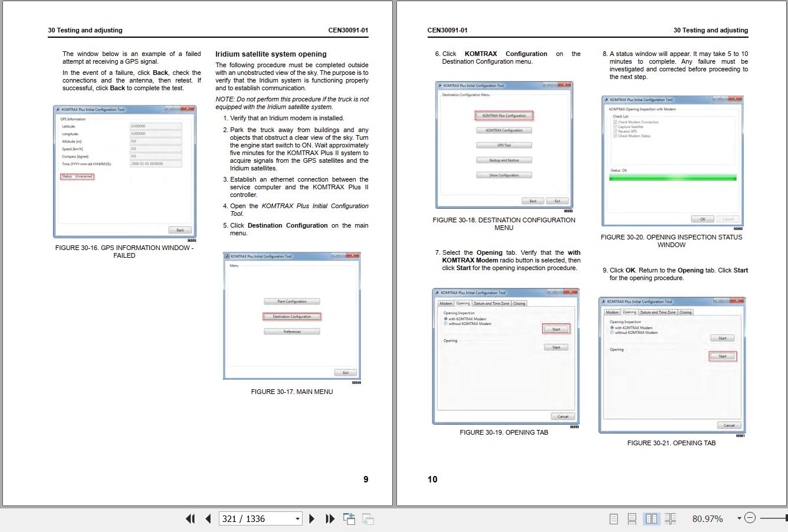Select two-page continuous facing layout
The height and width of the screenshot is (532, 788).
(671, 518)
